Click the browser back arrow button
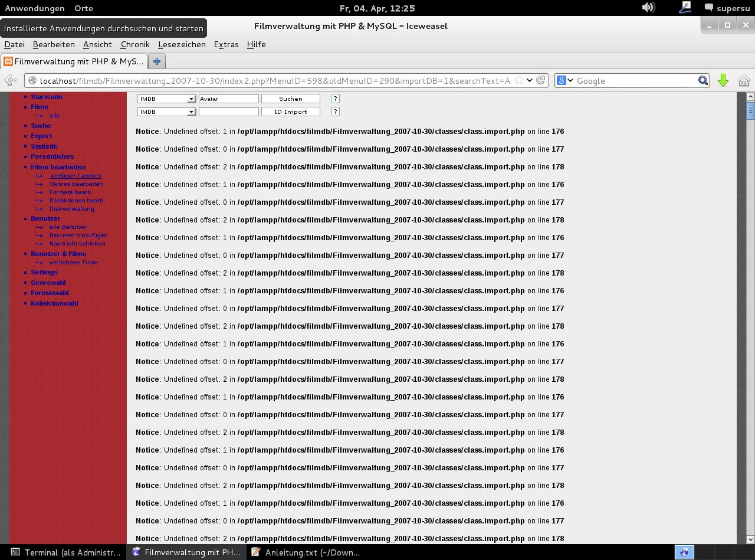Viewport: 755px width, 560px height. click(x=10, y=81)
